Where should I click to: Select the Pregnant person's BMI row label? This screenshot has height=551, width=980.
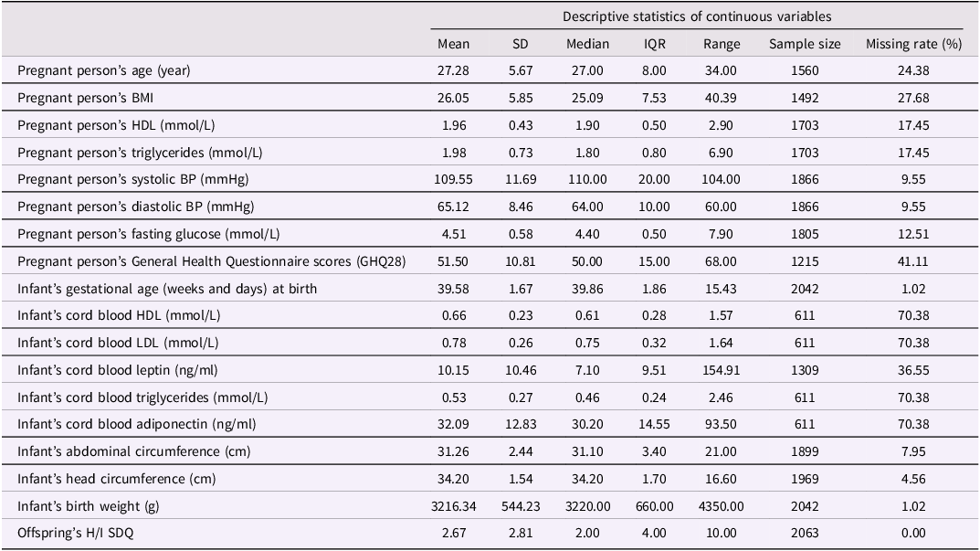click(85, 98)
